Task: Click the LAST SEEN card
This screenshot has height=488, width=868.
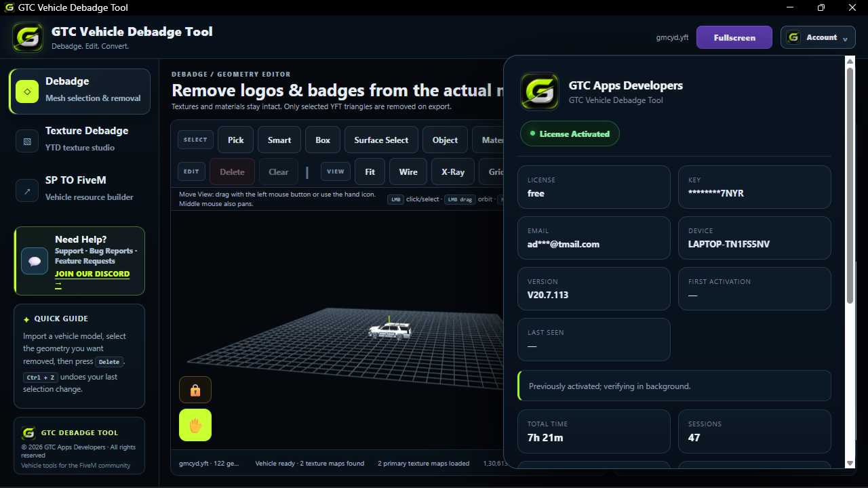Action: (594, 340)
